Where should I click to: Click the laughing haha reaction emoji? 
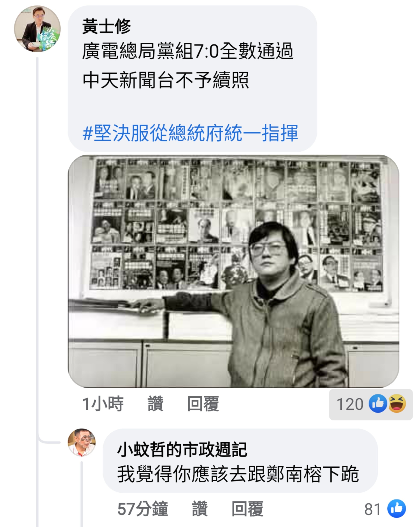[397, 404]
